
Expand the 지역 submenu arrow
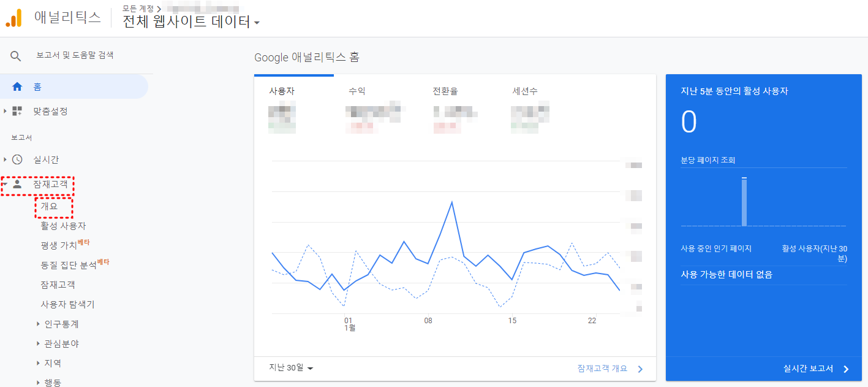38,363
